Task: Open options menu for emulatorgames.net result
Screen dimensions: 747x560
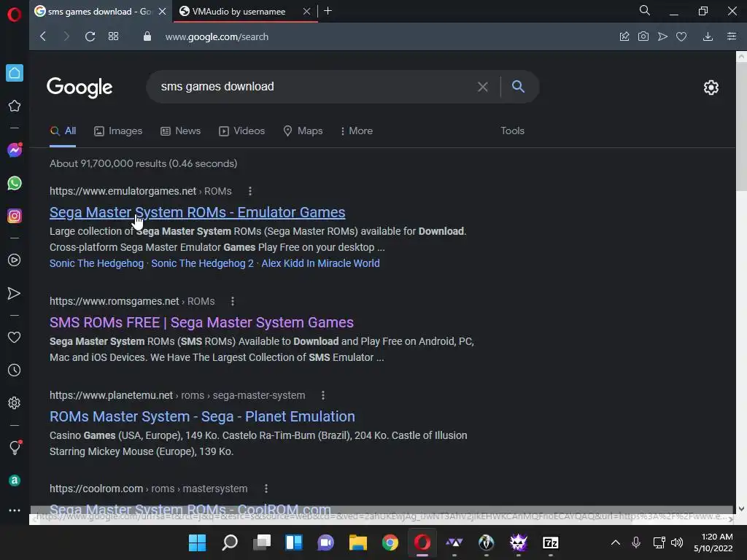Action: point(250,191)
